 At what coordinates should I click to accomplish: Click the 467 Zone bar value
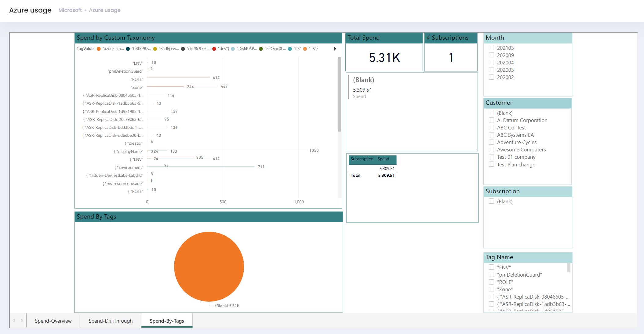pyautogui.click(x=224, y=86)
